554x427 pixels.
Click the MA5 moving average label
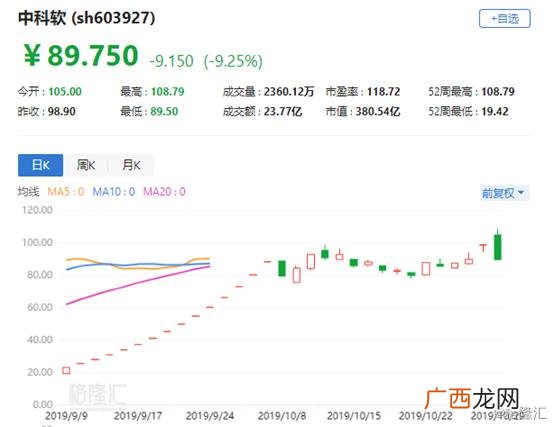pyautogui.click(x=66, y=192)
